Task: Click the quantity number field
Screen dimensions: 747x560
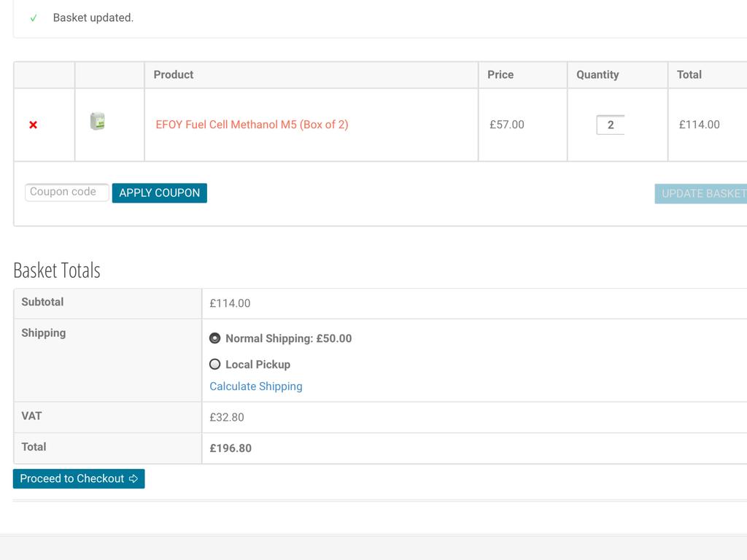Action: pos(610,125)
